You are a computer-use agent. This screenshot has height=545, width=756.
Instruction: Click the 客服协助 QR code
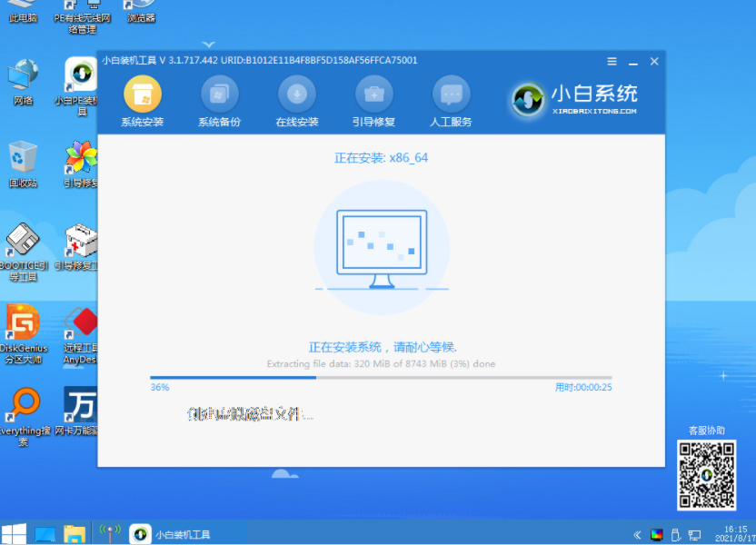[707, 475]
